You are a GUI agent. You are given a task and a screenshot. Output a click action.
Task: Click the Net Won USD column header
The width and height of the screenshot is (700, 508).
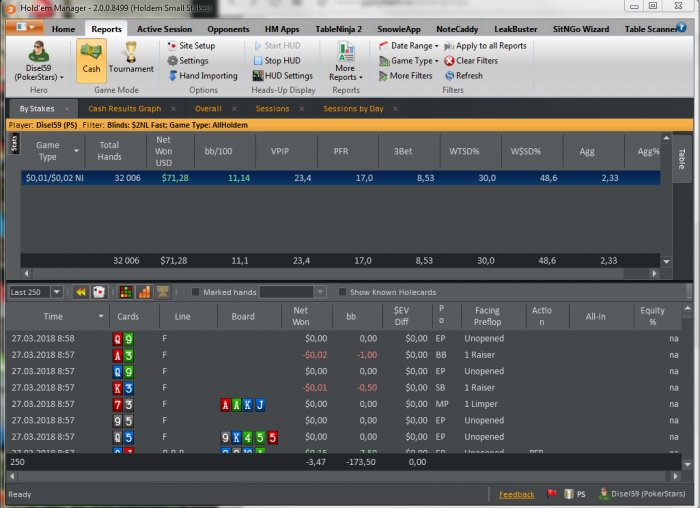coord(163,151)
